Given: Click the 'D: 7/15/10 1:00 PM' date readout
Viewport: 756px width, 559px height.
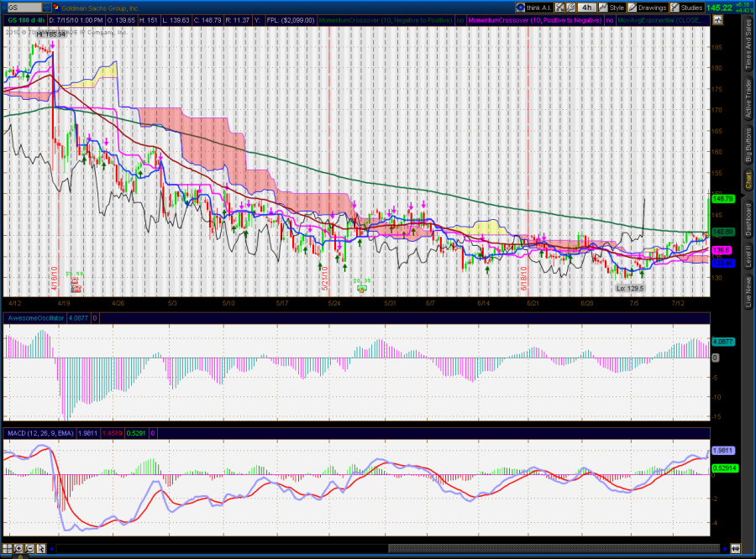Looking at the screenshot, I should tap(76, 20).
